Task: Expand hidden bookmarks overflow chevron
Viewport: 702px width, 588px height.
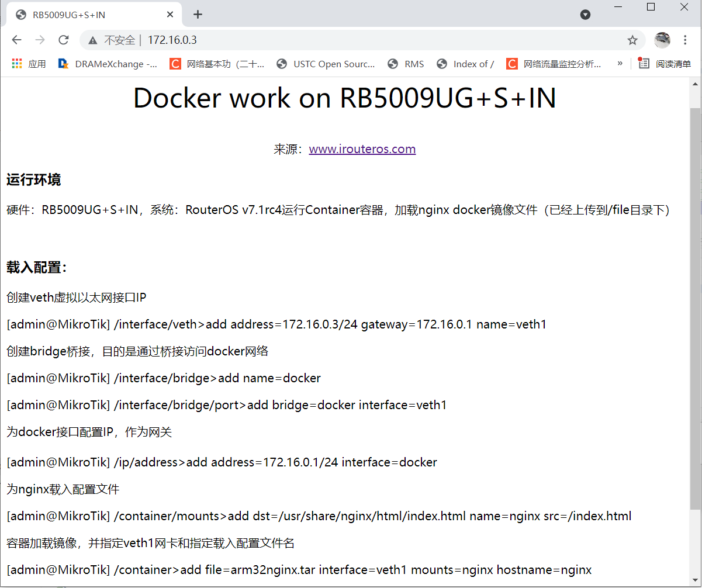Action: click(620, 63)
